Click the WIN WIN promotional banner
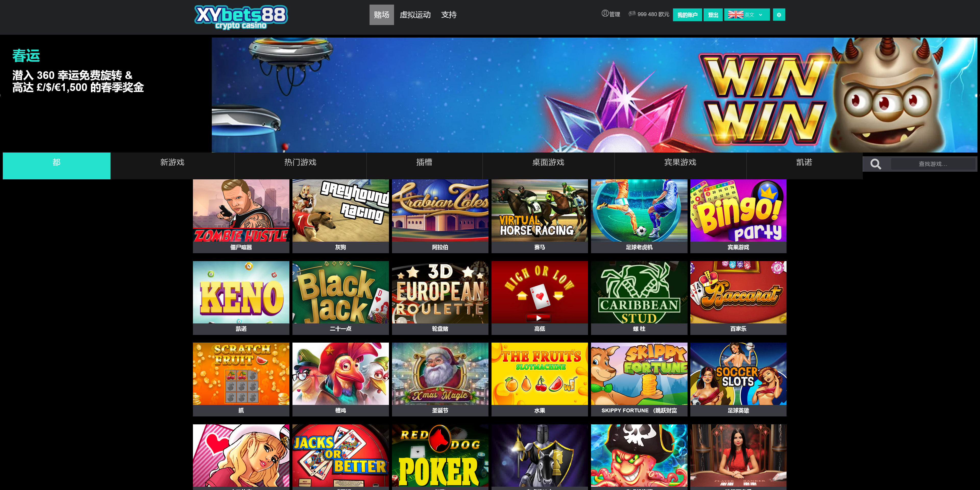The width and height of the screenshot is (980, 490). [594, 95]
